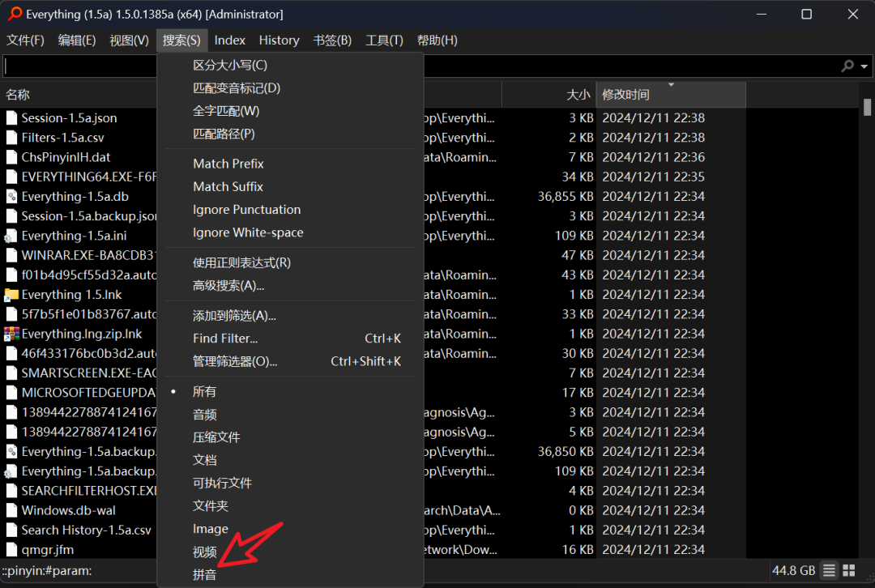Click the 44.8 GB status bar total
Image resolution: width=875 pixels, height=588 pixels.
point(793,571)
